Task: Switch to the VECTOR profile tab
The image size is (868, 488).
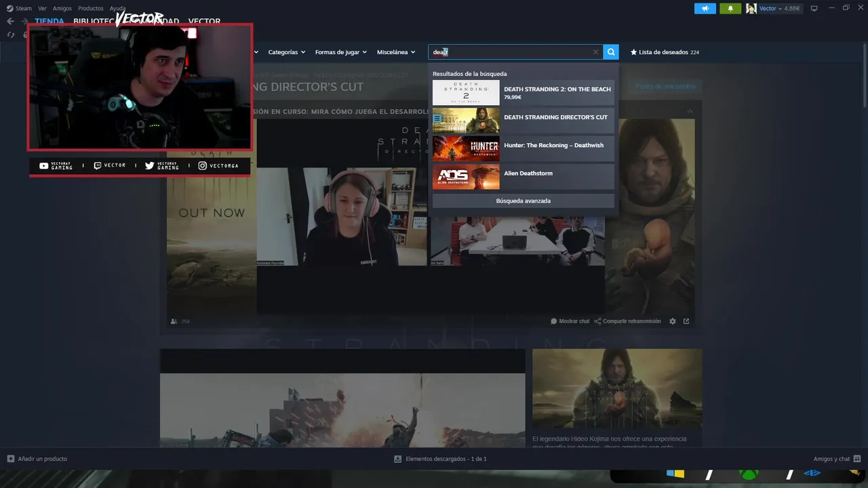Action: [204, 22]
